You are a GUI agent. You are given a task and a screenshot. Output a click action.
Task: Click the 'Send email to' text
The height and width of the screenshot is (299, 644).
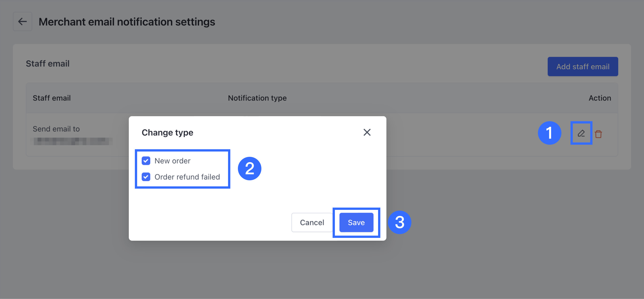pos(56,129)
